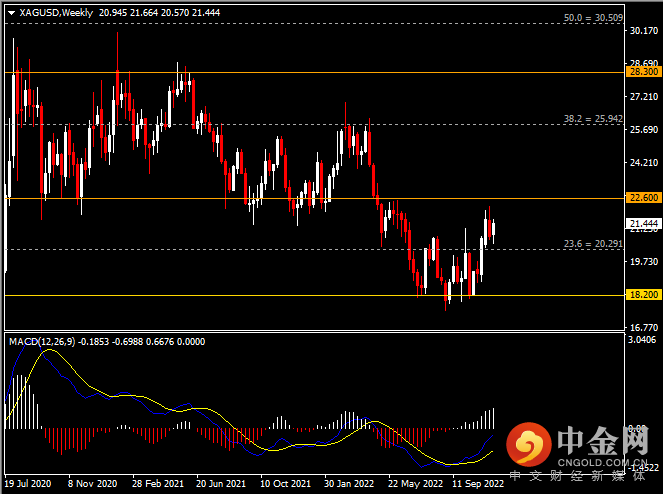The width and height of the screenshot is (663, 494).
Task: Click the 3.0406 MACD scale value
Action: [x=642, y=341]
